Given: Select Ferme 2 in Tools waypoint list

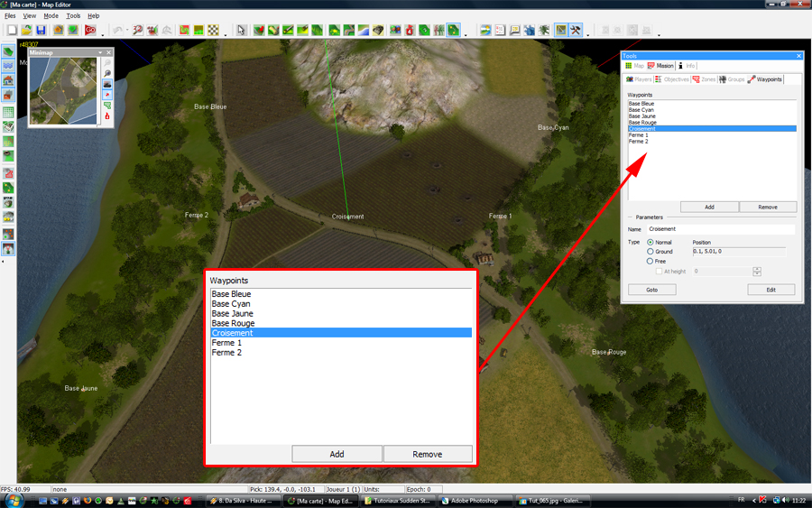Looking at the screenshot, I should pyautogui.click(x=712, y=142).
